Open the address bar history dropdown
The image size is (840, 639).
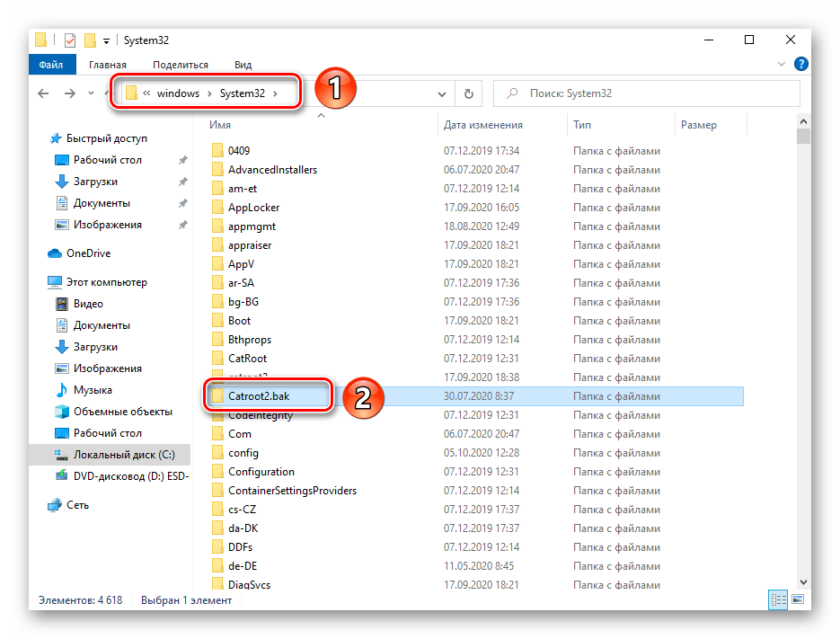tap(441, 93)
